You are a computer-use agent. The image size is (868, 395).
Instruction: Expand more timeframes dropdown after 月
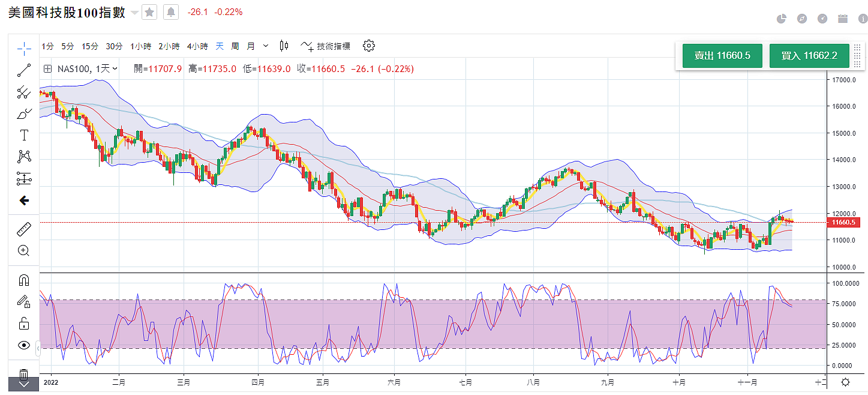click(x=265, y=46)
